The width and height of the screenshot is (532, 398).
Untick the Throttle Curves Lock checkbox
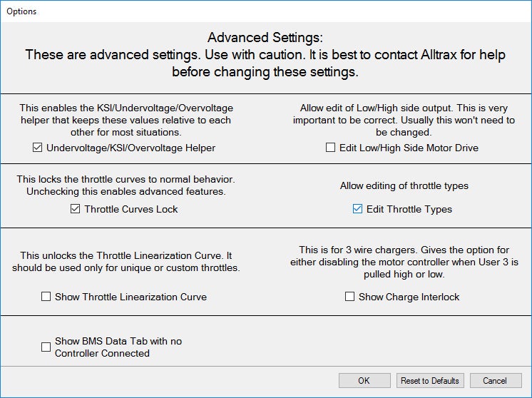(x=76, y=210)
